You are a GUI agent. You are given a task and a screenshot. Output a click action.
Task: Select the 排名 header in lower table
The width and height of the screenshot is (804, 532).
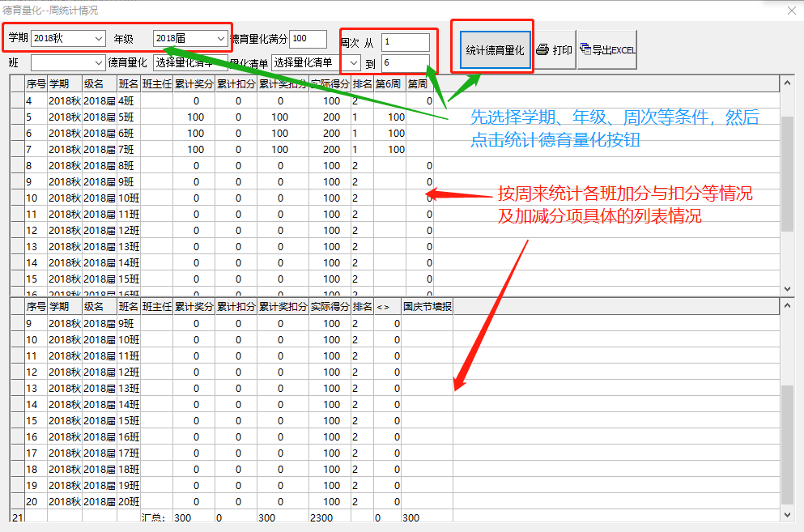pyautogui.click(x=363, y=306)
